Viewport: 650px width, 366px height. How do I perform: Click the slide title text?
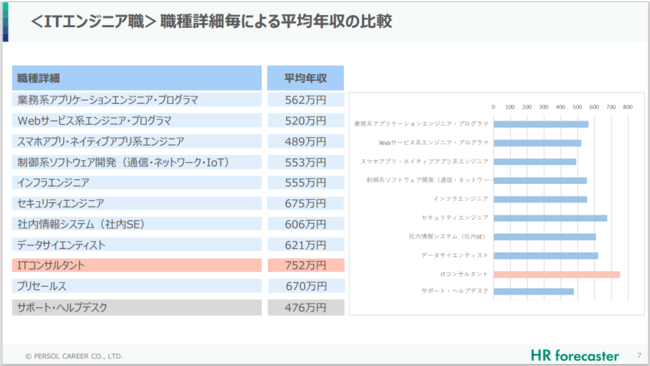click(x=211, y=21)
